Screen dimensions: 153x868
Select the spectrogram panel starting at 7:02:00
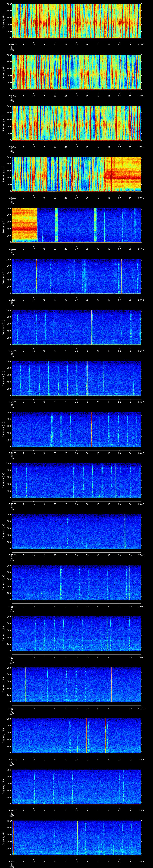pos(77,838)
